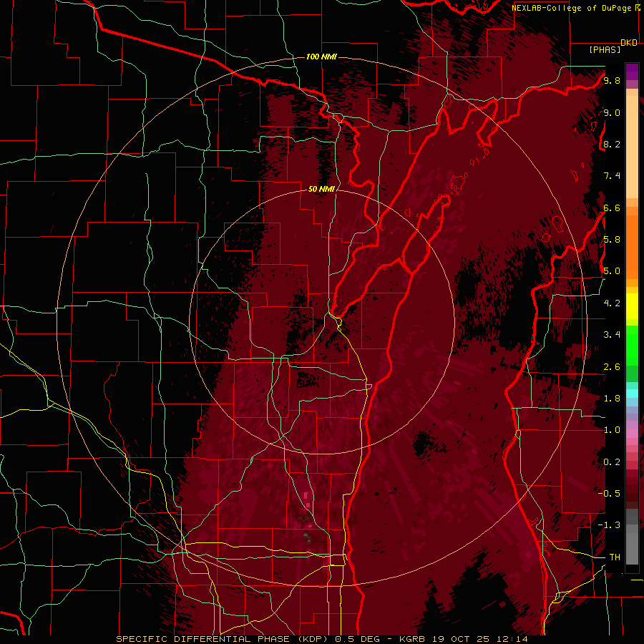Viewport: 644px width, 644px height.
Task: Click the purple top segment of the color bar
Action: pos(632,72)
